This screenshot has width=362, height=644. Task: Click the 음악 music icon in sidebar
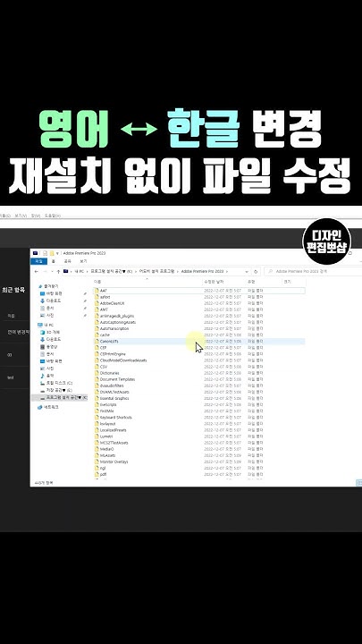(x=42, y=377)
